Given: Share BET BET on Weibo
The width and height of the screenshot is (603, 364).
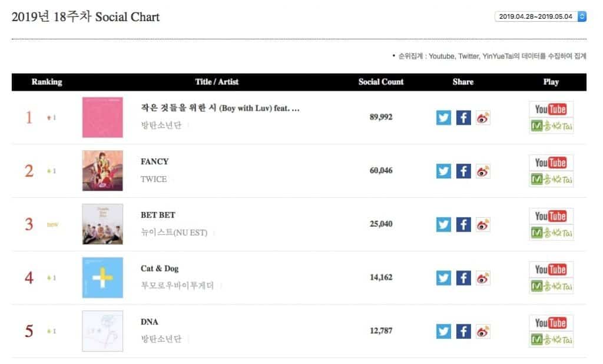Looking at the screenshot, I should [483, 224].
